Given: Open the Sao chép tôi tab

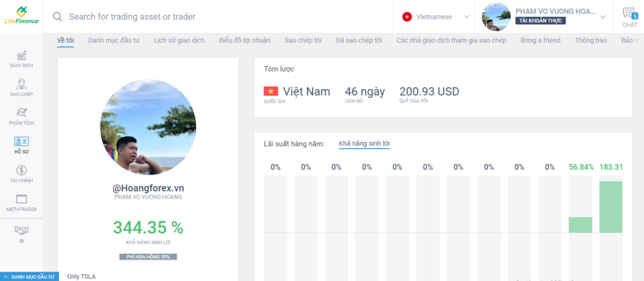Looking at the screenshot, I should pyautogui.click(x=303, y=40).
